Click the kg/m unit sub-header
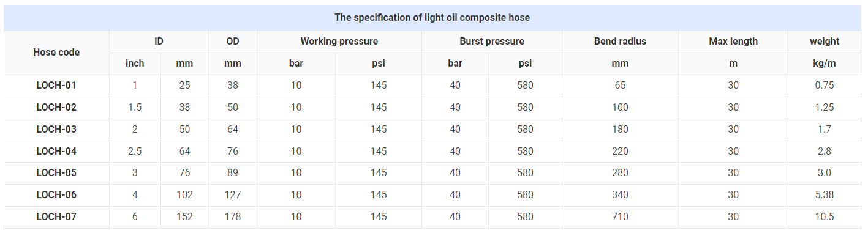 pyautogui.click(x=825, y=64)
